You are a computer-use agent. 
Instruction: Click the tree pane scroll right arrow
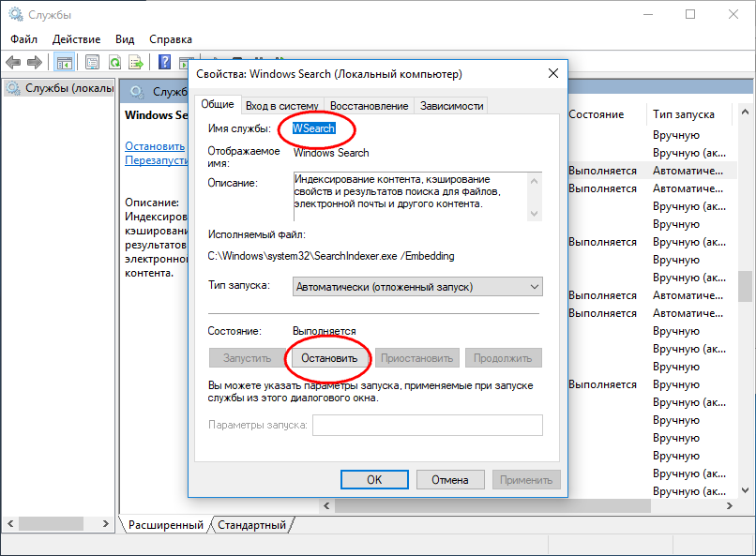[x=106, y=523]
